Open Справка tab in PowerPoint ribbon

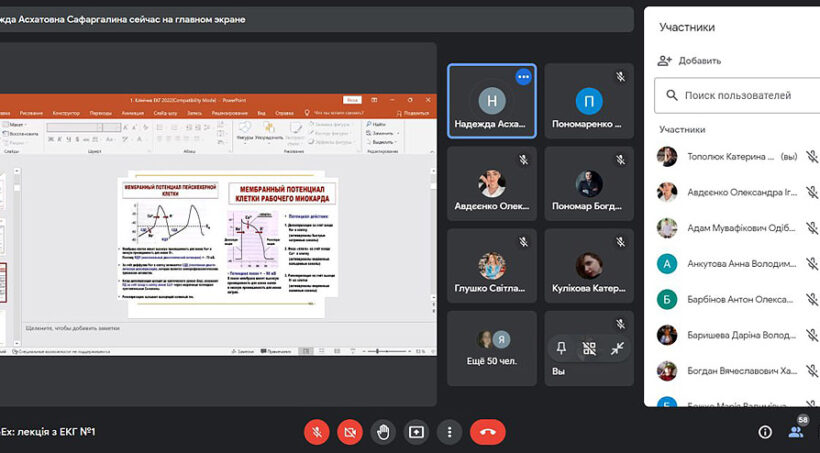click(x=284, y=113)
